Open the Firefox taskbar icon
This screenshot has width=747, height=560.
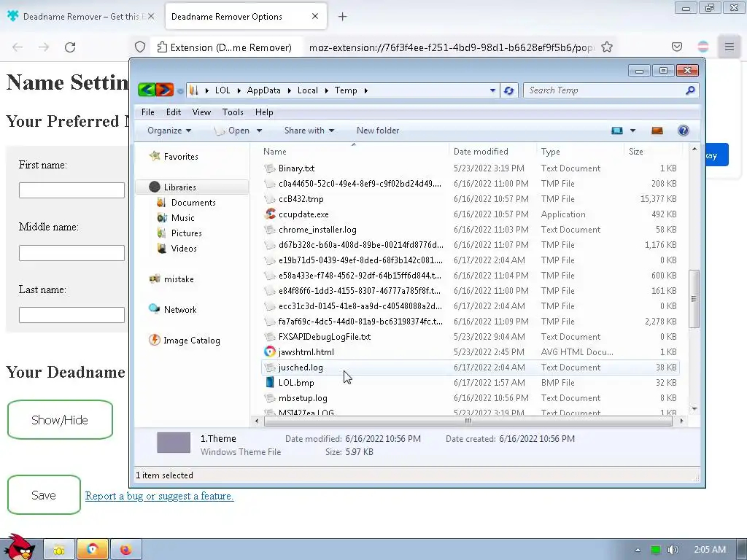[125, 550]
